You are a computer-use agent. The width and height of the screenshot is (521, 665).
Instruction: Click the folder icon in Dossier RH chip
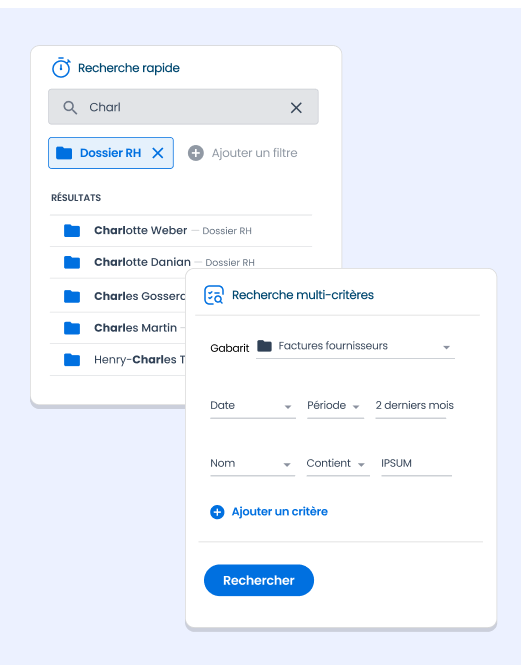[64, 153]
